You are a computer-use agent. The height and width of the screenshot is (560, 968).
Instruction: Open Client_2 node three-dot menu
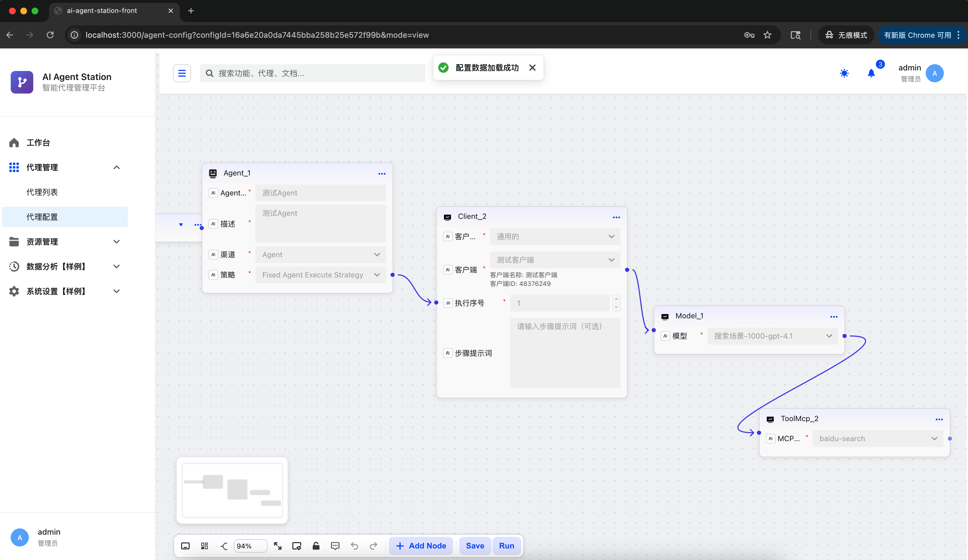616,217
